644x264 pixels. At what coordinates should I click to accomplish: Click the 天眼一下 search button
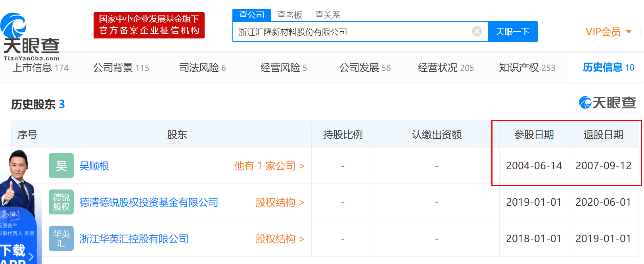click(513, 32)
